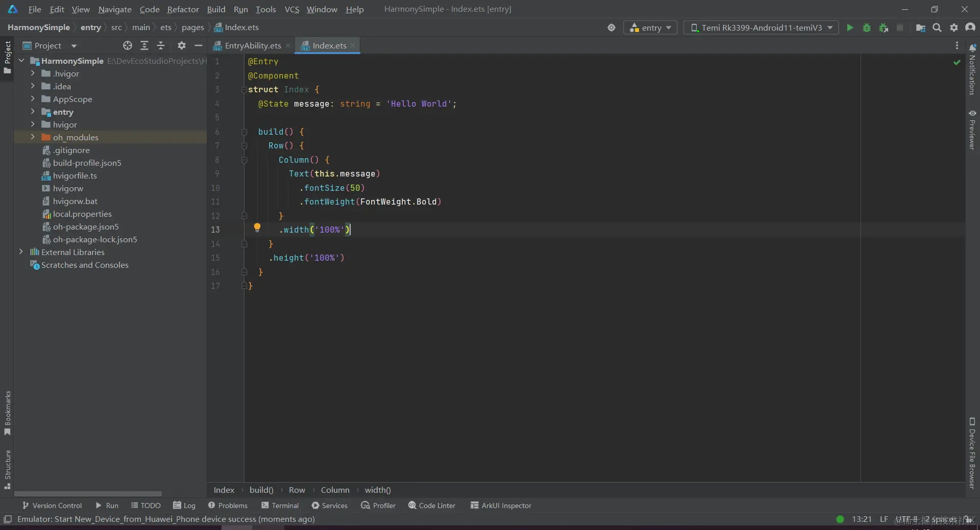Viewport: 980px width, 530px height.
Task: Click the green Run button in toolbar
Action: click(x=850, y=28)
